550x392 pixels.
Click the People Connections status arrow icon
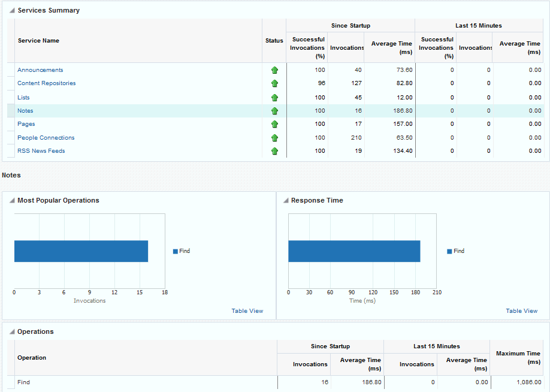(274, 138)
